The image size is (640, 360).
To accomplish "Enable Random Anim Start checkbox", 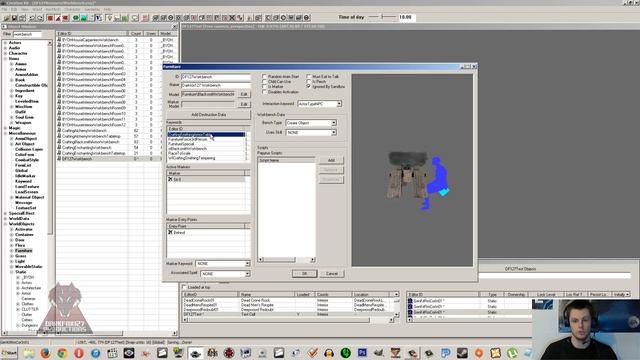I will coord(264,76).
